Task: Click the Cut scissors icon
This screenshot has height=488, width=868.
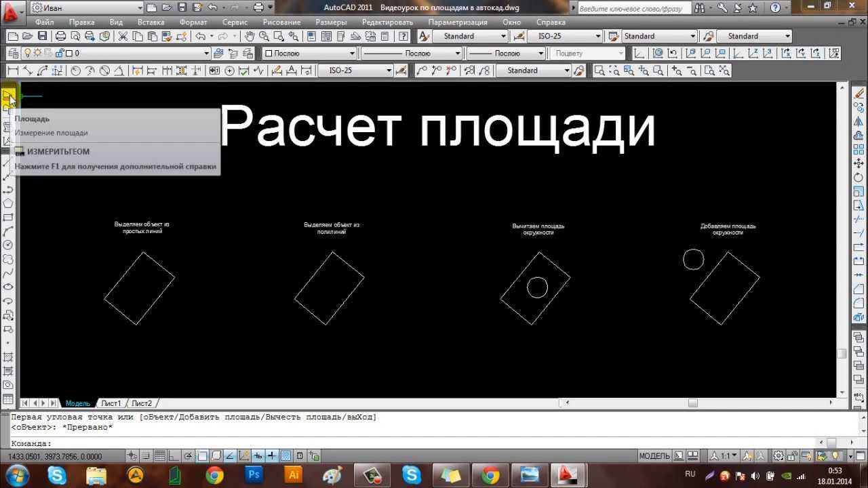Action: [123, 36]
